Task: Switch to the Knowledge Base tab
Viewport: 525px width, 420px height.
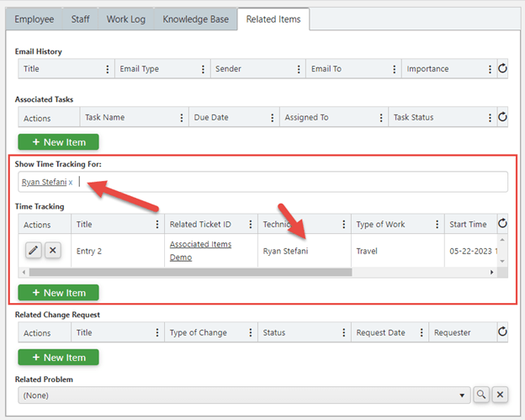Action: click(x=195, y=19)
